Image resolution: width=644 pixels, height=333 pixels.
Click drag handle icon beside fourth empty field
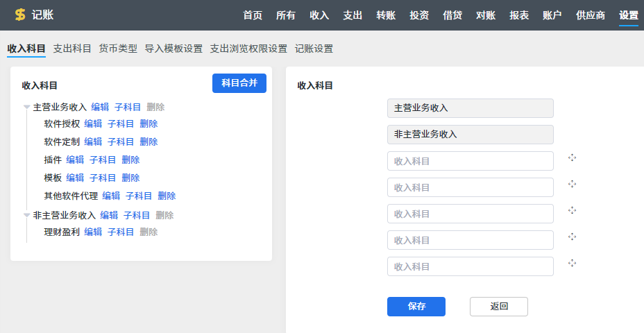(x=572, y=237)
